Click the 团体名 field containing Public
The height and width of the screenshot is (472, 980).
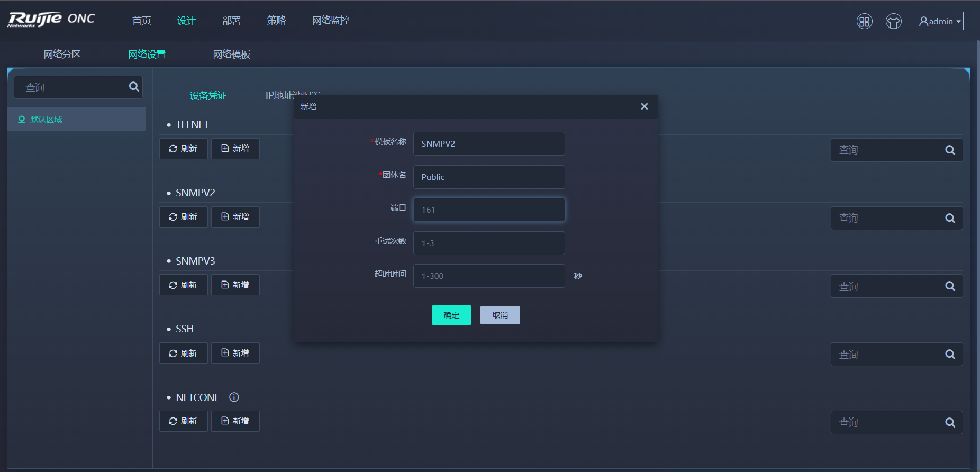[489, 177]
